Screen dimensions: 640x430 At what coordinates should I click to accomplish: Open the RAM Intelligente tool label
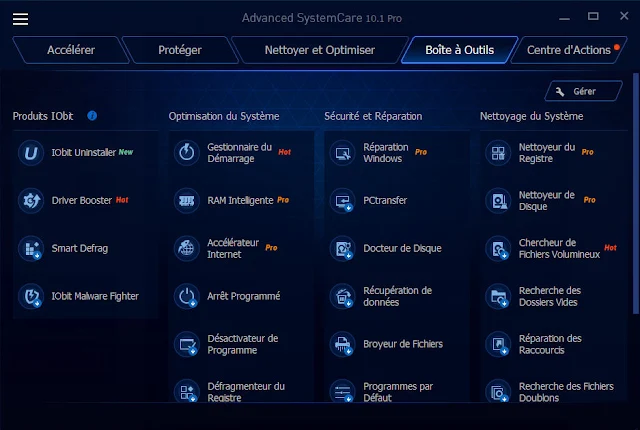click(240, 200)
